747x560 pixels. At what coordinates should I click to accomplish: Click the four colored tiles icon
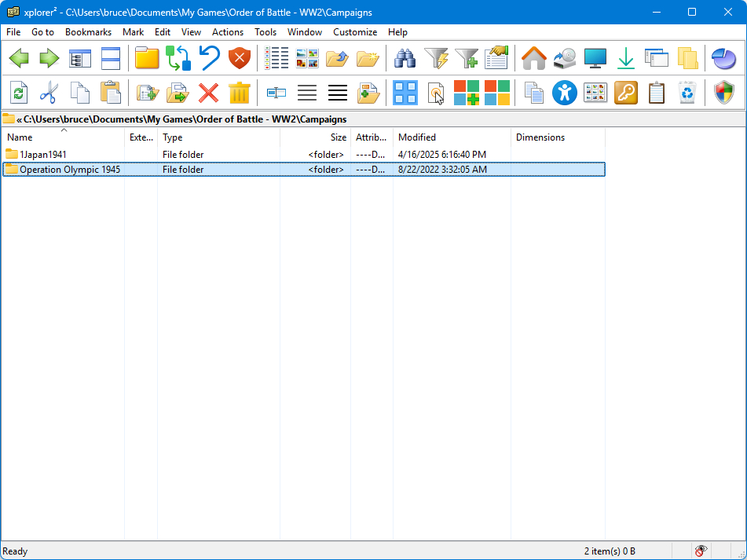click(497, 93)
